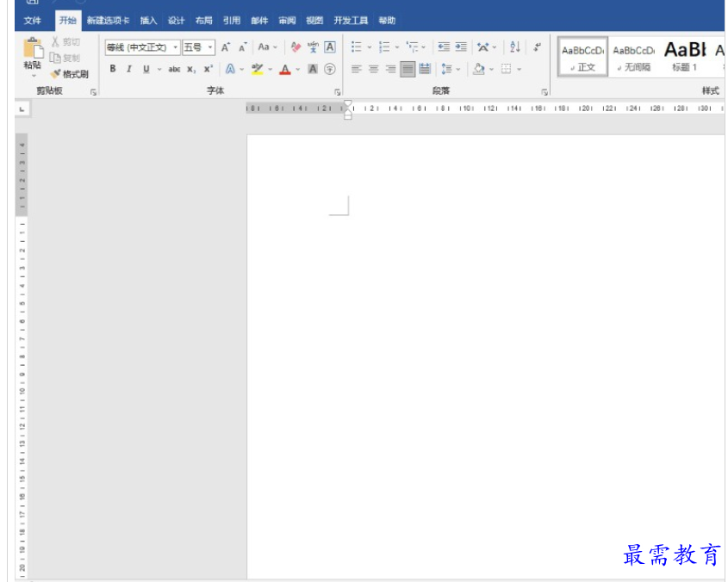Click the enclosed character (circled 字) icon
This screenshot has width=728, height=582.
click(330, 69)
